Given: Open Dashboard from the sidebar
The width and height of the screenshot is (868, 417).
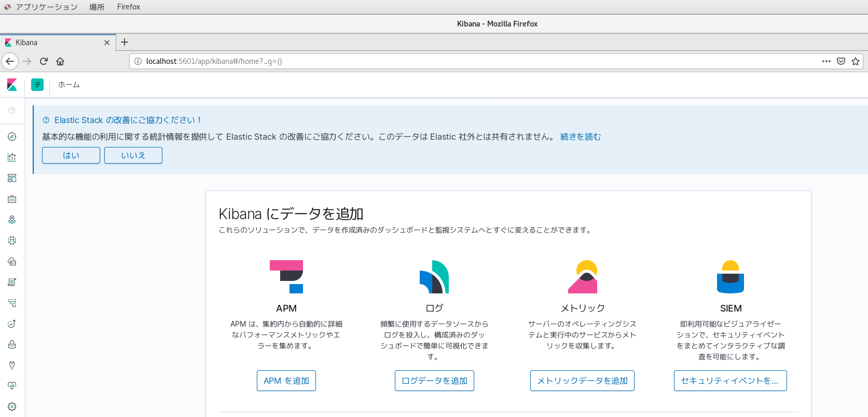Looking at the screenshot, I should [x=12, y=178].
